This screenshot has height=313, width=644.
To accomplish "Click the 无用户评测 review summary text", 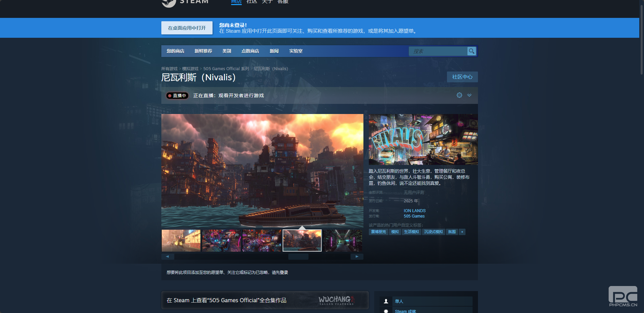I will [414, 193].
